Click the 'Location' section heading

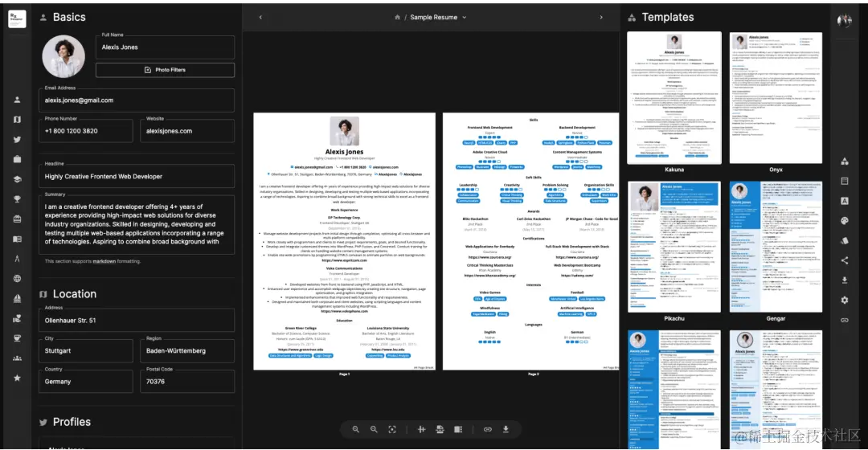coord(75,294)
